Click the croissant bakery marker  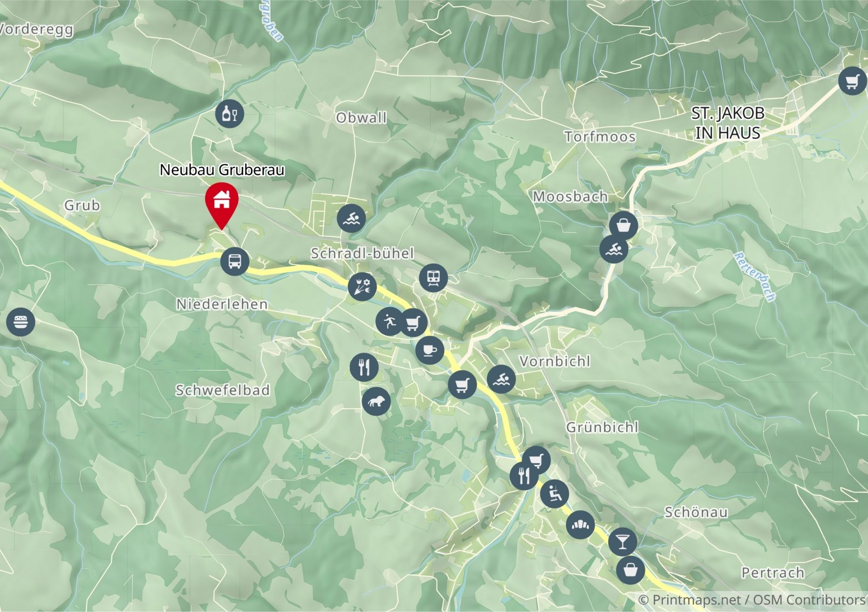[x=581, y=525]
